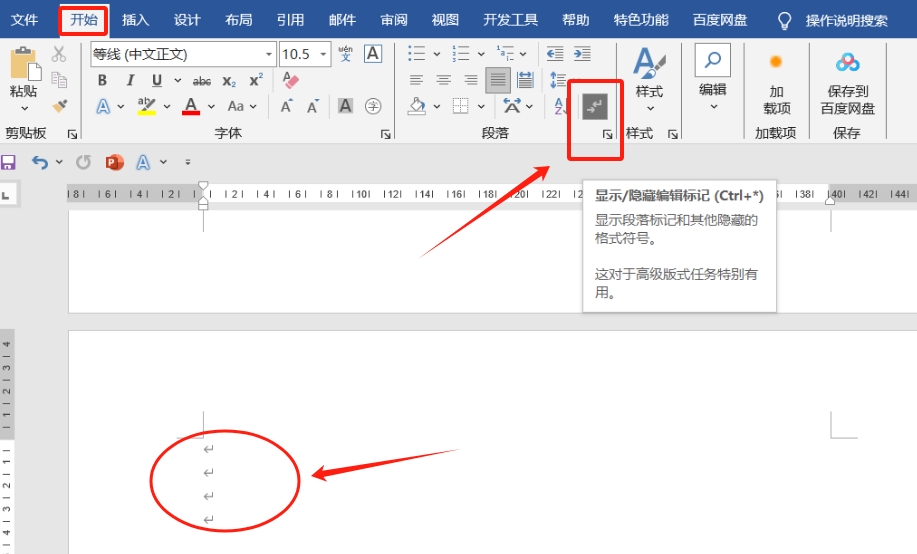Switch to the 布局 (Layout) tab
917x554 pixels.
click(239, 20)
